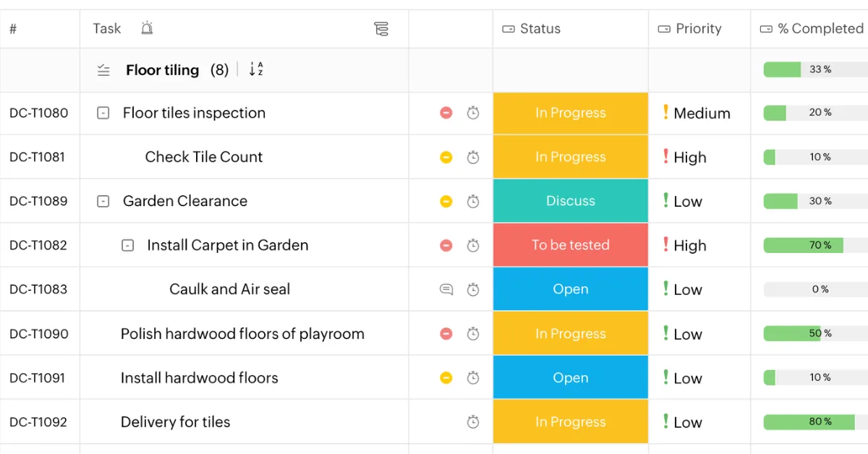868x454 pixels.
Task: Expand the Garden Clearance subtask tree
Action: pos(104,201)
